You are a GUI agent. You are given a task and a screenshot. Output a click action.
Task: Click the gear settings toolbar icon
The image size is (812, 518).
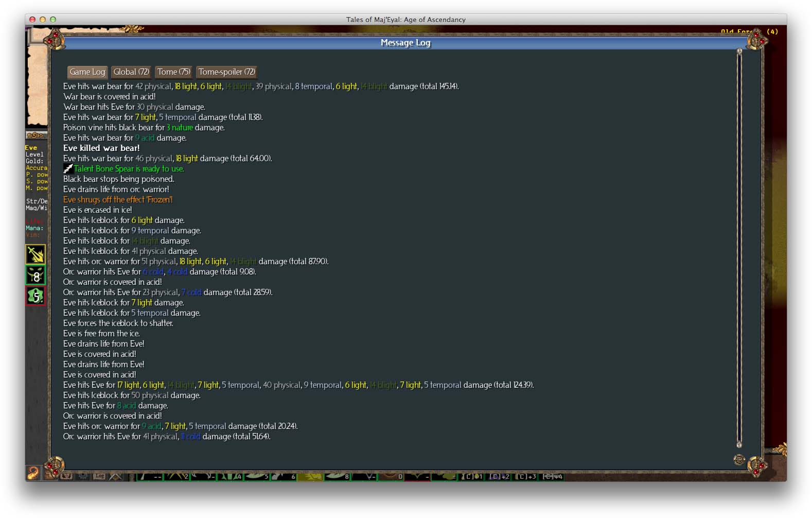[83, 476]
